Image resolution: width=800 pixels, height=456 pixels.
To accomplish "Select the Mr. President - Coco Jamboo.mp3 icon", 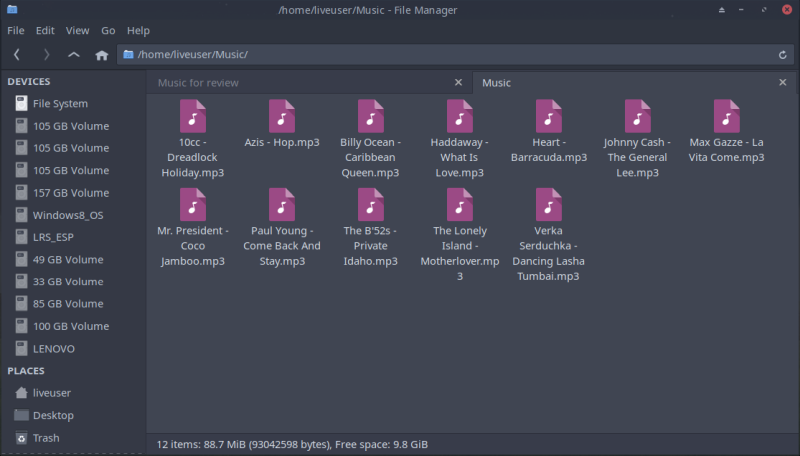I will (193, 205).
